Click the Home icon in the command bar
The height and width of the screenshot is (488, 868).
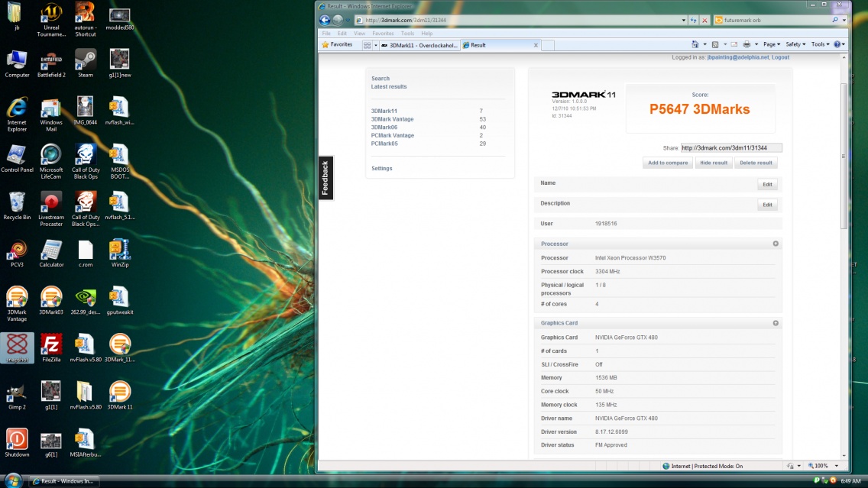(696, 45)
